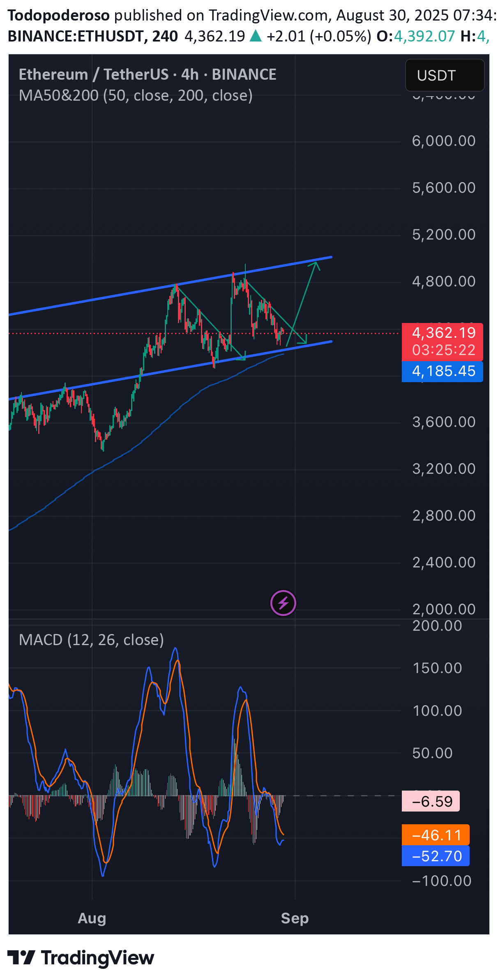Screen dimensions: 498x980
Task: Click the 2,800.00 price axis label
Action: [444, 516]
